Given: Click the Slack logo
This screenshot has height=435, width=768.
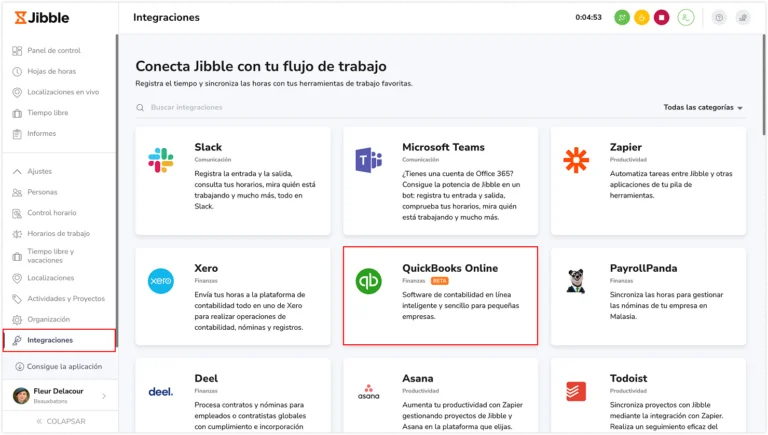Looking at the screenshot, I should (x=161, y=160).
